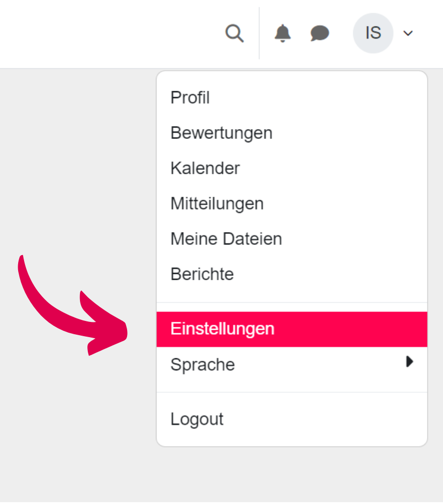Click Logout to sign out

pos(197,419)
